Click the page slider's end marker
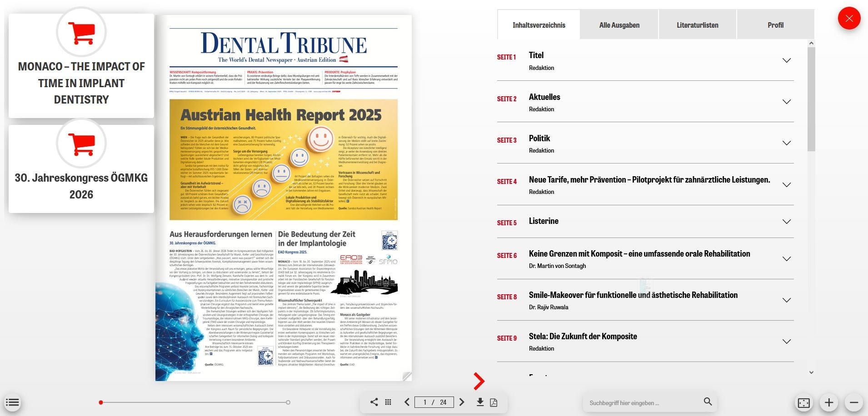The width and height of the screenshot is (868, 416). pyautogui.click(x=288, y=402)
